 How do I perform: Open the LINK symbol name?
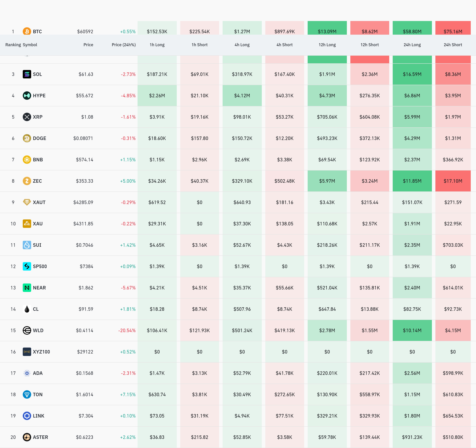coord(38,416)
